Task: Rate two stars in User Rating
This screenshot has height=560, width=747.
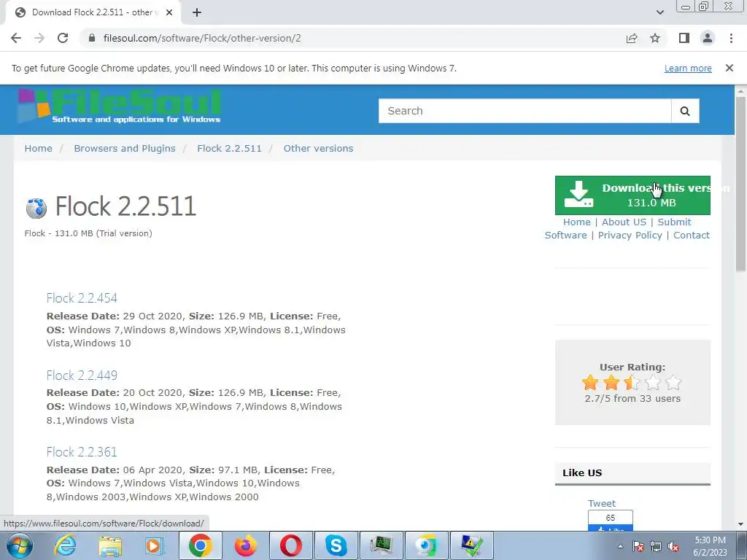Action: click(x=611, y=382)
